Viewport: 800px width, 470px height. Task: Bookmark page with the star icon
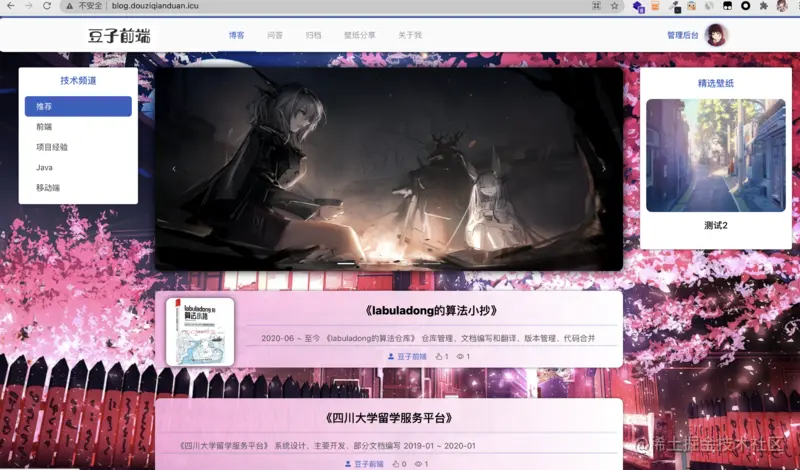(x=615, y=6)
